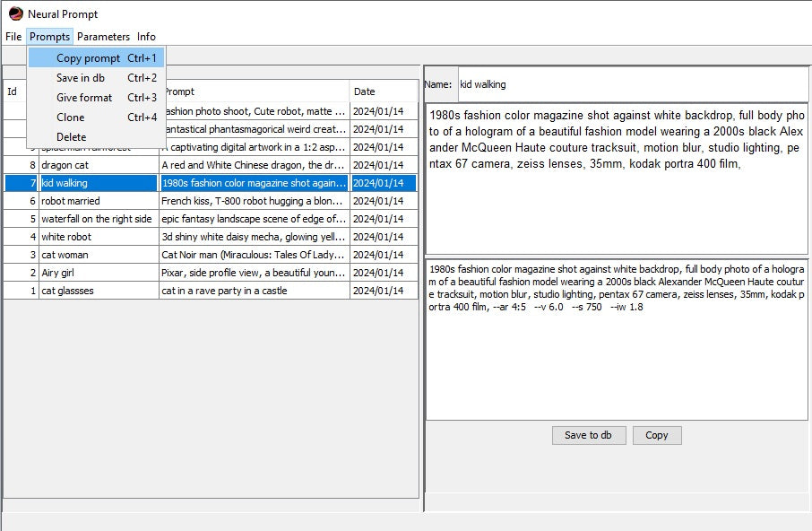Open the File menu

pos(13,37)
